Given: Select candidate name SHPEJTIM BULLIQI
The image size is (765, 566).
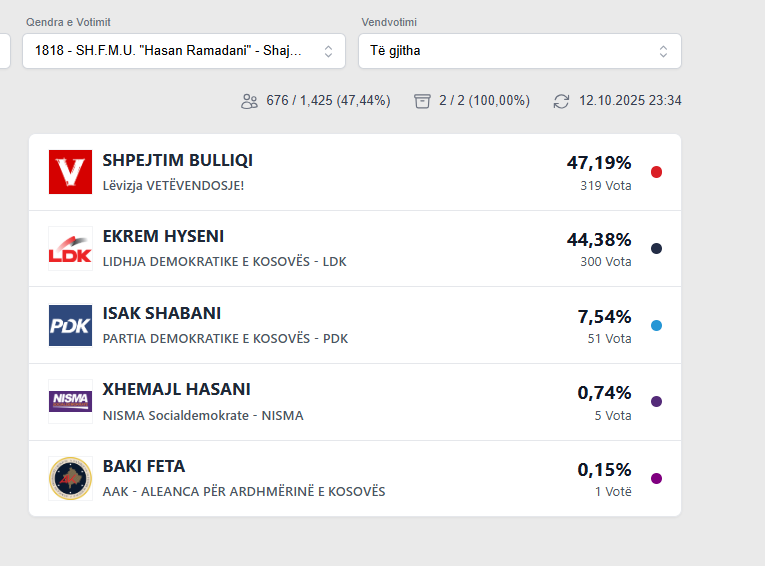Looking at the screenshot, I should [x=178, y=161].
